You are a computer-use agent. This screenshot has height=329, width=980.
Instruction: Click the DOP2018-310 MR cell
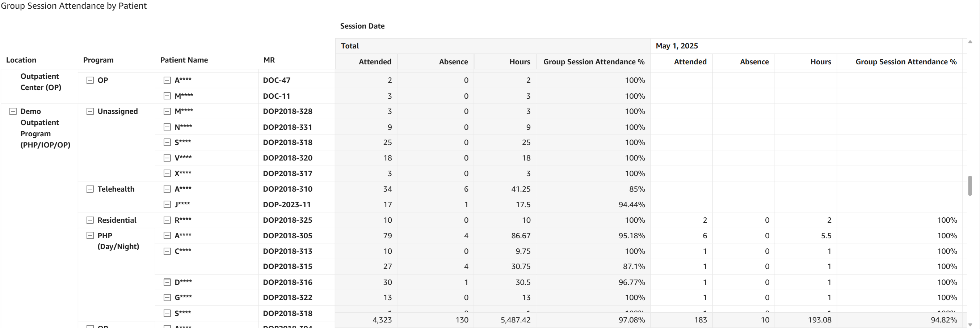(287, 189)
